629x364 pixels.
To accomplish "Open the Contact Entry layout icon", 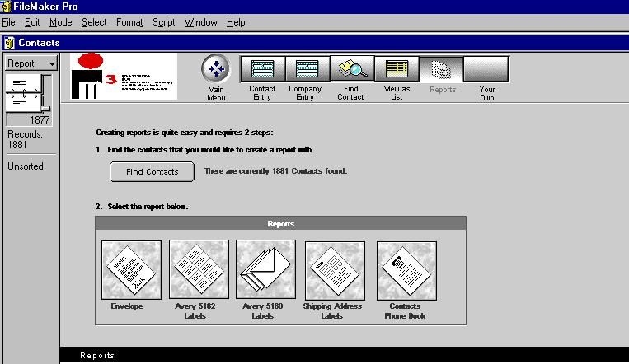I will pos(262,69).
